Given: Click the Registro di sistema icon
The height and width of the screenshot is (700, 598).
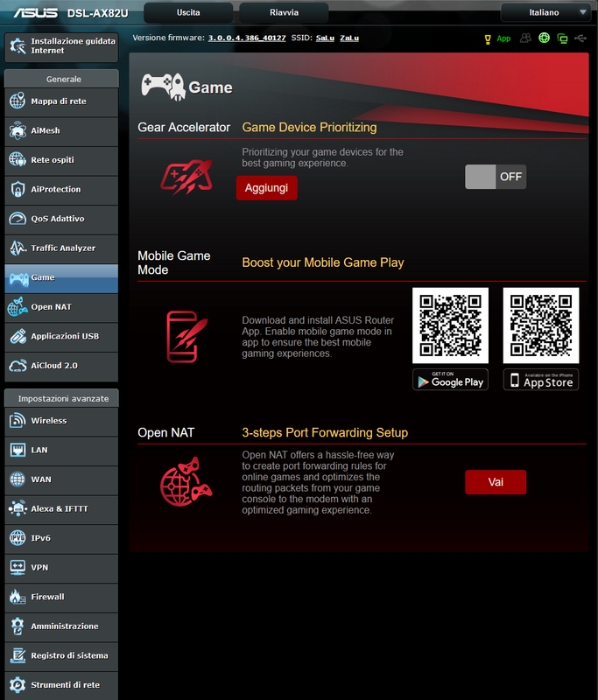Looking at the screenshot, I should 18,655.
